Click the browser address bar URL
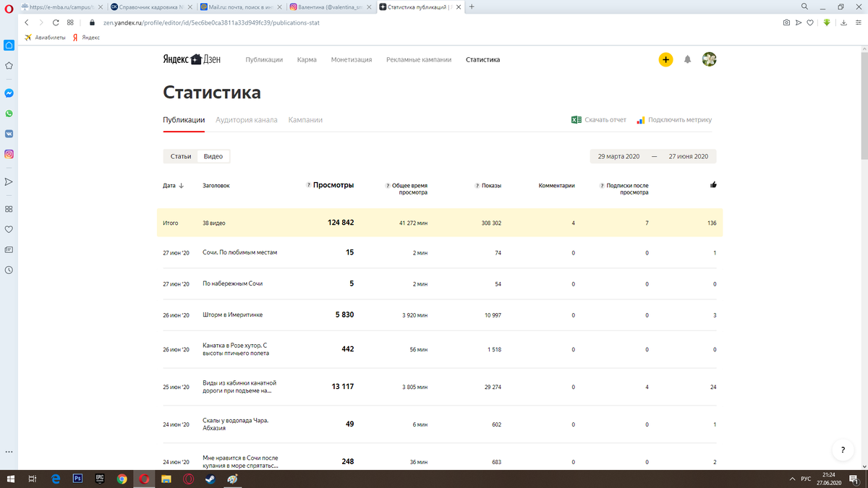This screenshot has width=868, height=488. coord(211,22)
